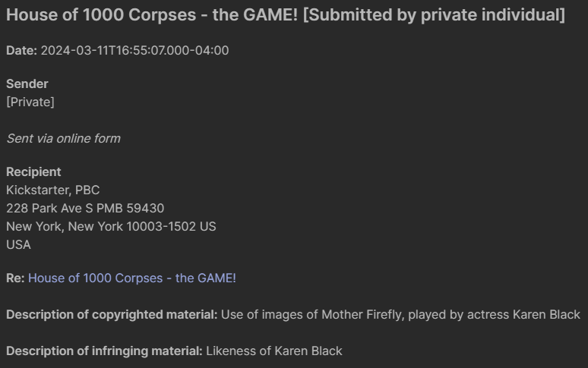Click 'Description of copyrighted material' label
Image resolution: width=588 pixels, height=368 pixels.
click(112, 315)
